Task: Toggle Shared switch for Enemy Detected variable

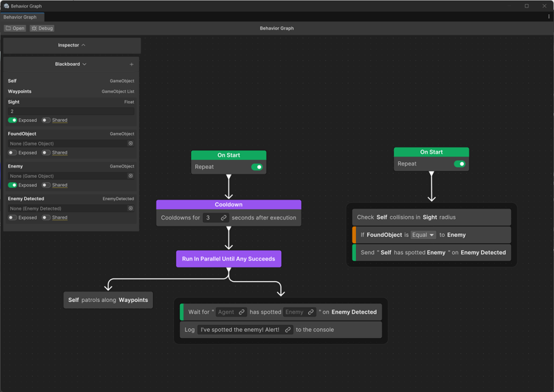Action: (46, 217)
